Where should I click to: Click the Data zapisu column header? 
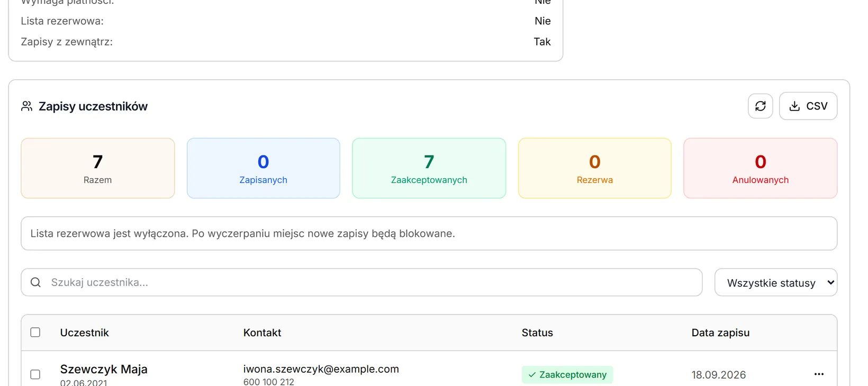tap(720, 333)
